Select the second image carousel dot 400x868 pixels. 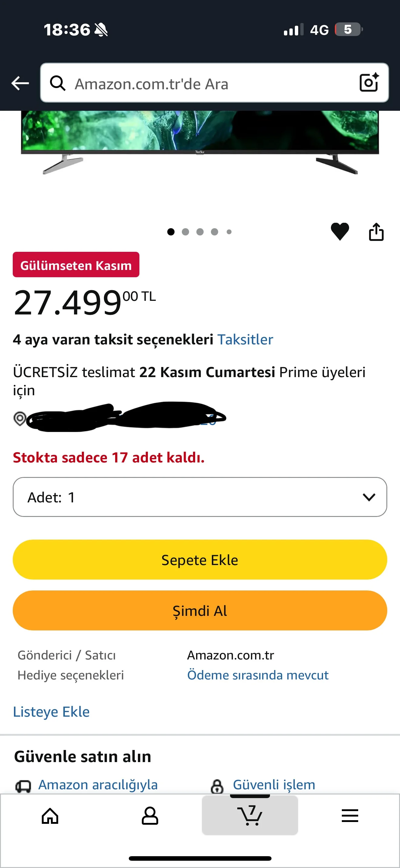click(x=185, y=232)
